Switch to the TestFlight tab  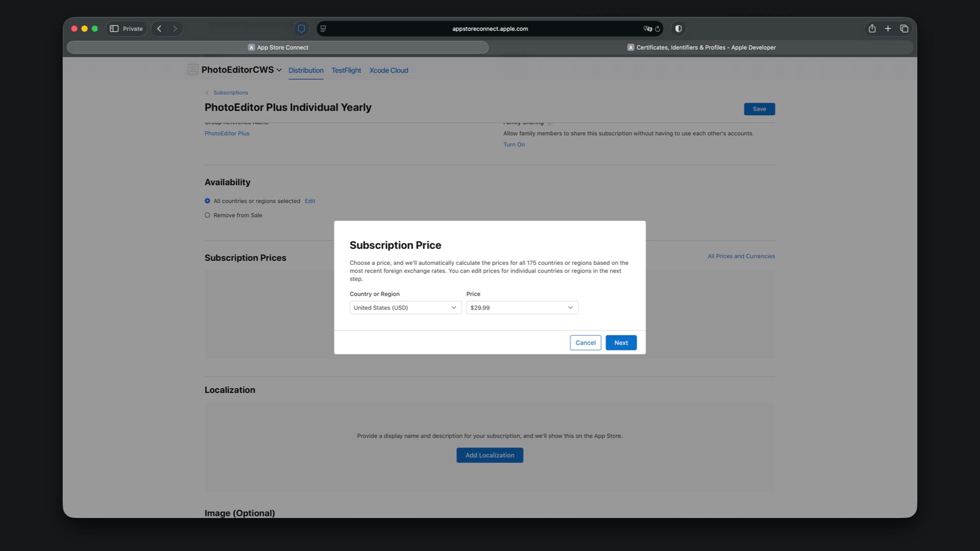pyautogui.click(x=346, y=70)
